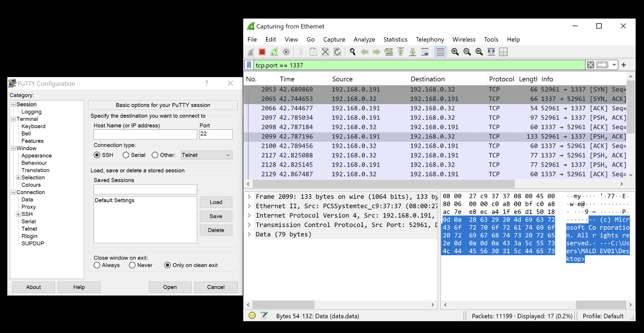Open the Capture menu in Wireshark
This screenshot has height=333, width=644.
tap(334, 40)
